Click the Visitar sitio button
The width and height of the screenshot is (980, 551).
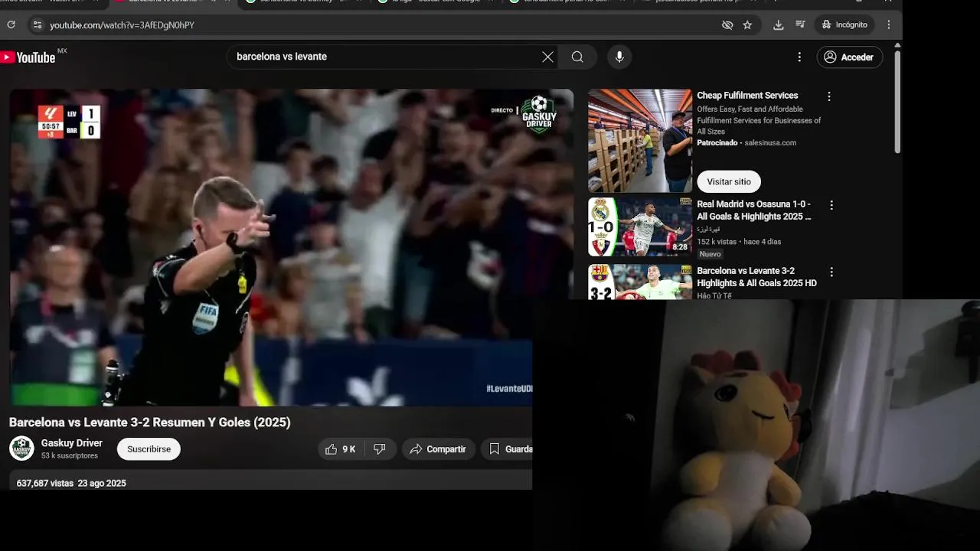tap(729, 181)
